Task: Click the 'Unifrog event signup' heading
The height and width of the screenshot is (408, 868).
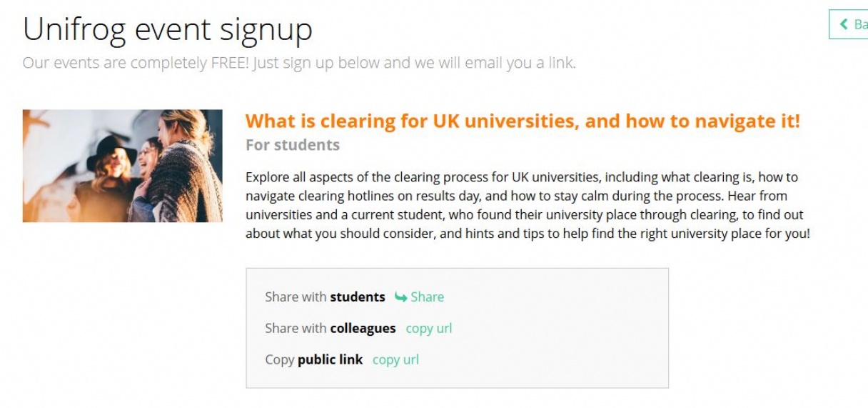Action: coord(168,29)
